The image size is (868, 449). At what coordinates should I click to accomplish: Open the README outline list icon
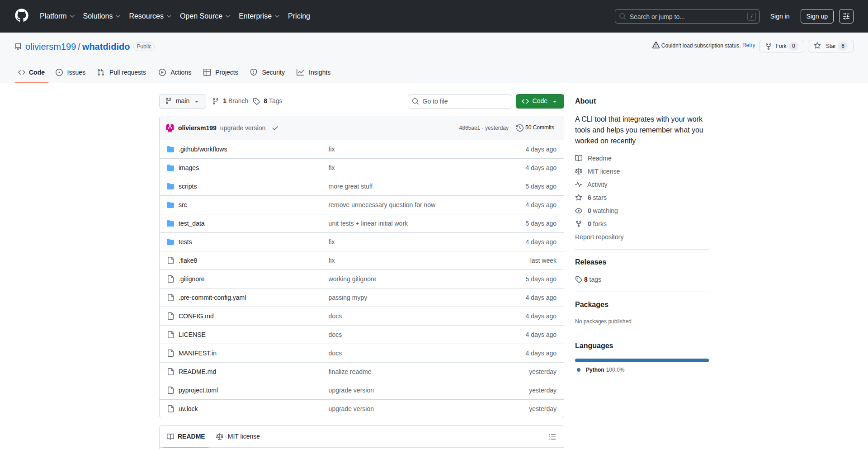coord(552,437)
